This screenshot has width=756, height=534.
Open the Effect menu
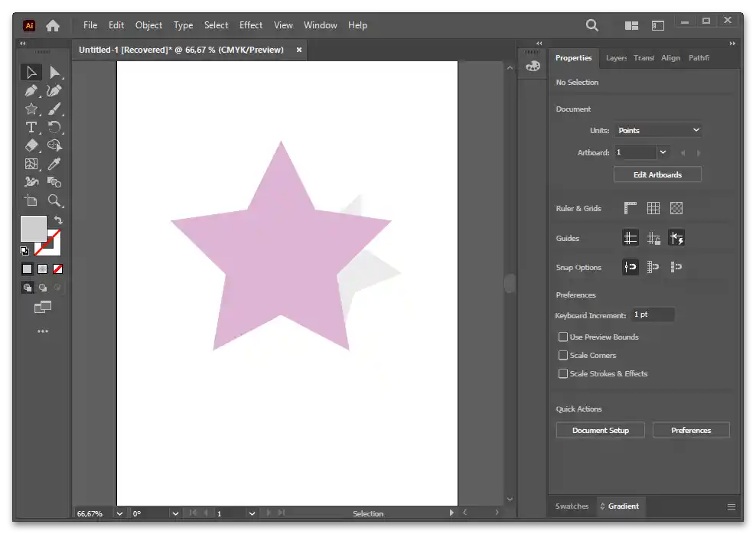click(251, 25)
